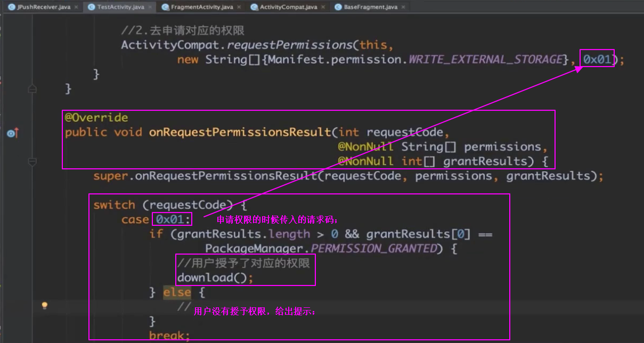
Task: Switch to the BaseFragment.java tab
Action: tap(371, 7)
